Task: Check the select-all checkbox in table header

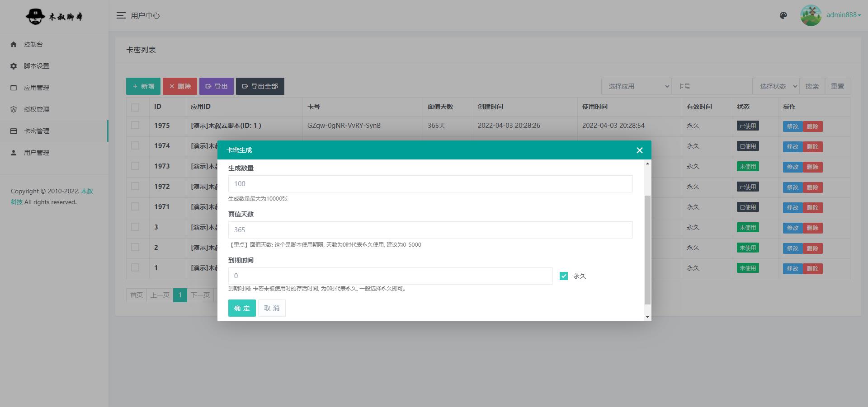Action: coord(135,107)
